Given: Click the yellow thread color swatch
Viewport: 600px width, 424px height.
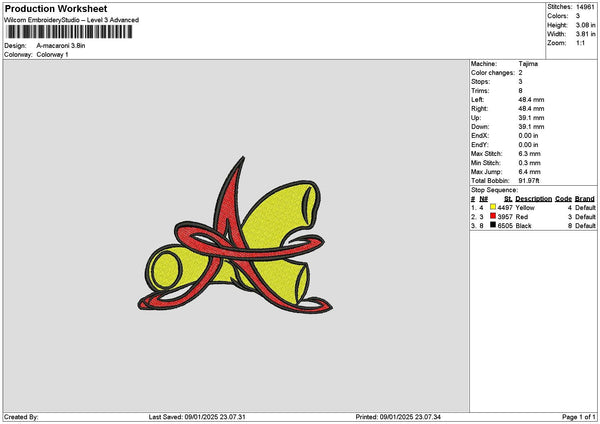Looking at the screenshot, I should (x=493, y=207).
